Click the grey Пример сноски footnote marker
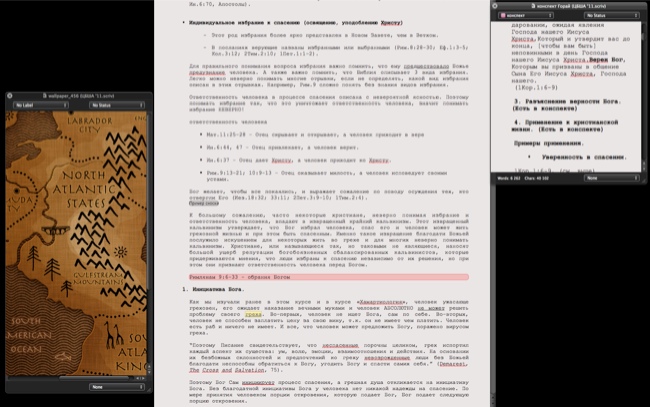 (204, 204)
